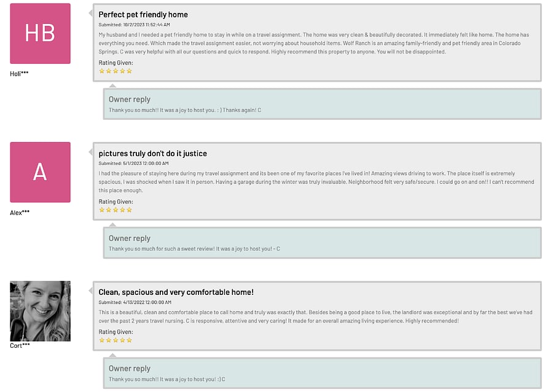Click the pink A avatar tile
The image size is (553, 392).
[x=40, y=172]
